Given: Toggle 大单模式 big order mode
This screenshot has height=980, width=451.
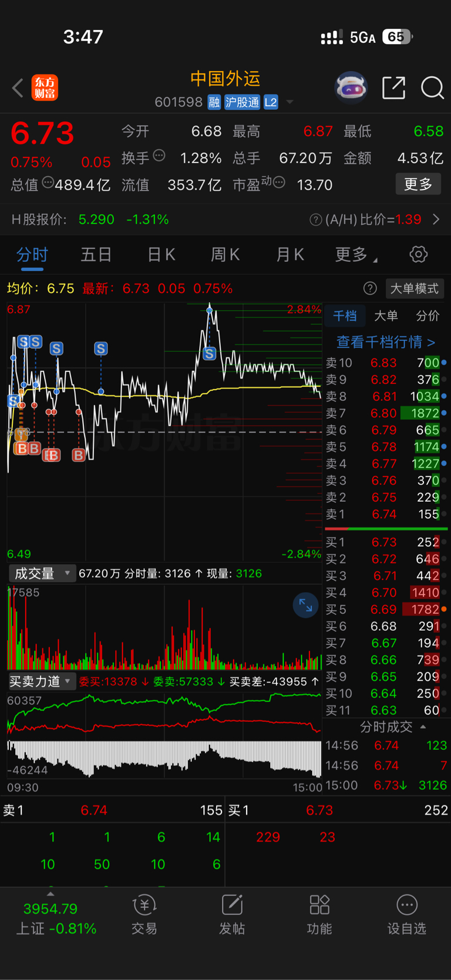Looking at the screenshot, I should coord(415,288).
